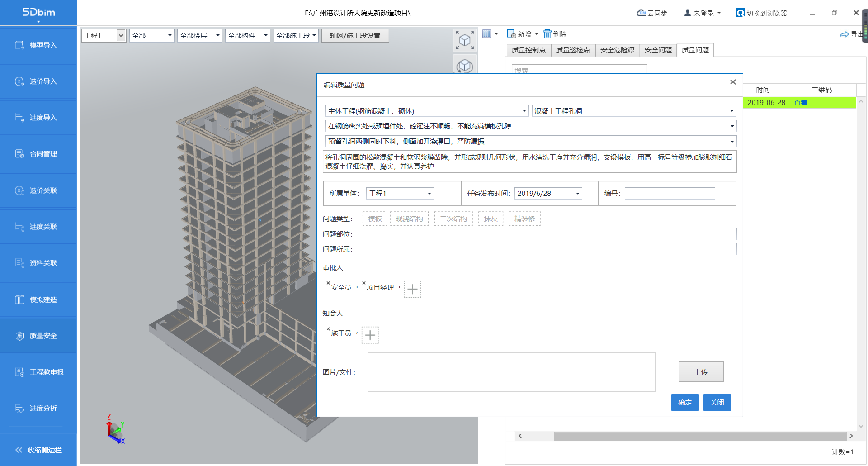The width and height of the screenshot is (868, 466).
Task: Open the 任务发布时间 date picker
Action: (577, 194)
